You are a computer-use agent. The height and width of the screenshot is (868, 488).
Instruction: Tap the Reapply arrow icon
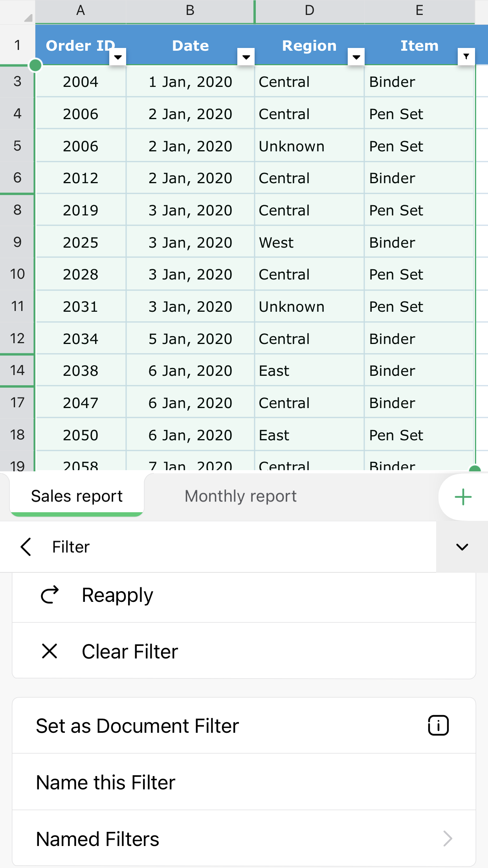50,595
